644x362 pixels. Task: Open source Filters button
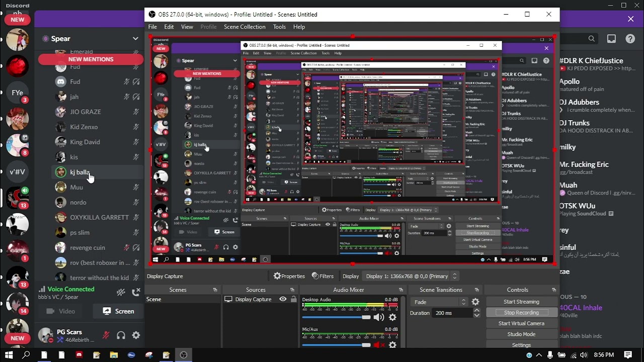(323, 276)
